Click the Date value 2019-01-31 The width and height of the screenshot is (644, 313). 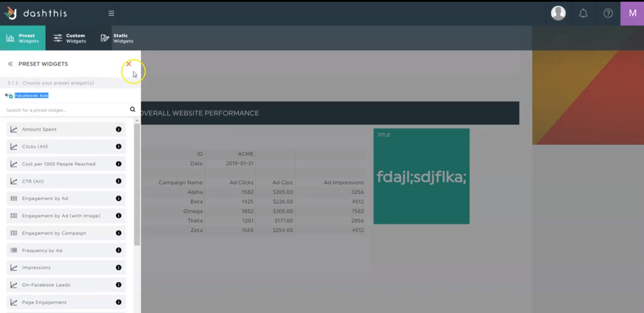pyautogui.click(x=240, y=163)
